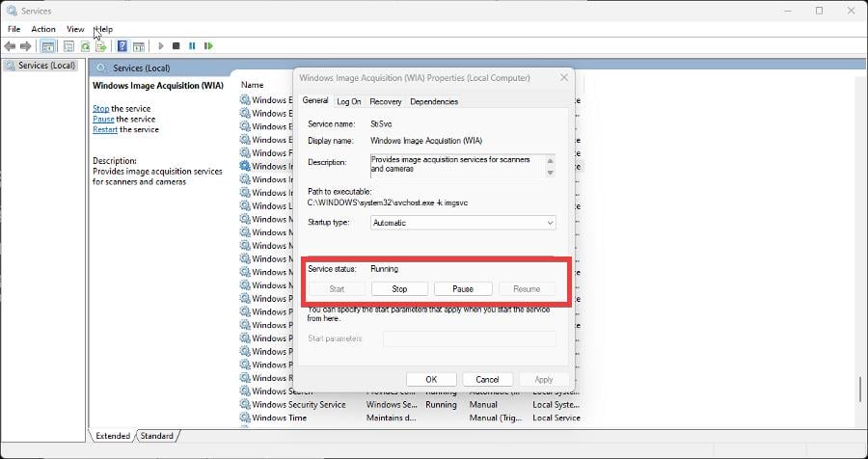868x459 pixels.
Task: Click the gear icon beside Windows Time
Action: point(245,418)
